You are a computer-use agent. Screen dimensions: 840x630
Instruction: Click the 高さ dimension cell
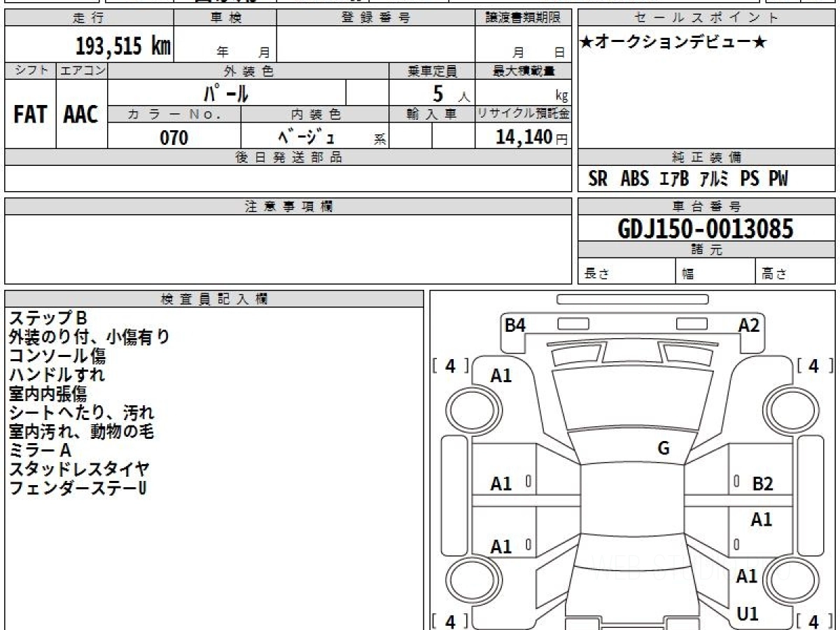pos(795,272)
